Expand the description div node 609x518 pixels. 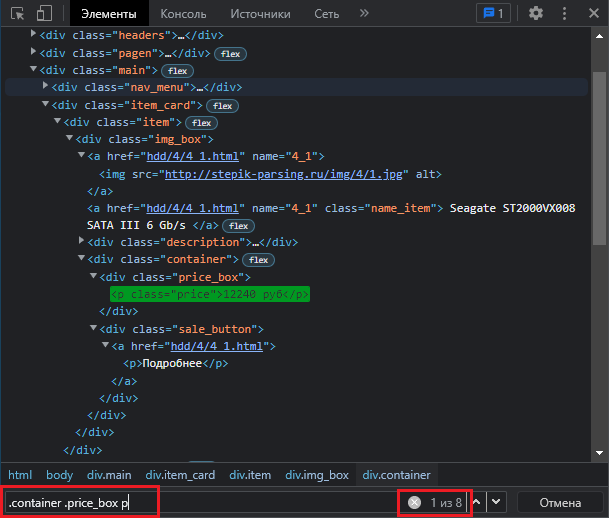(x=82, y=241)
